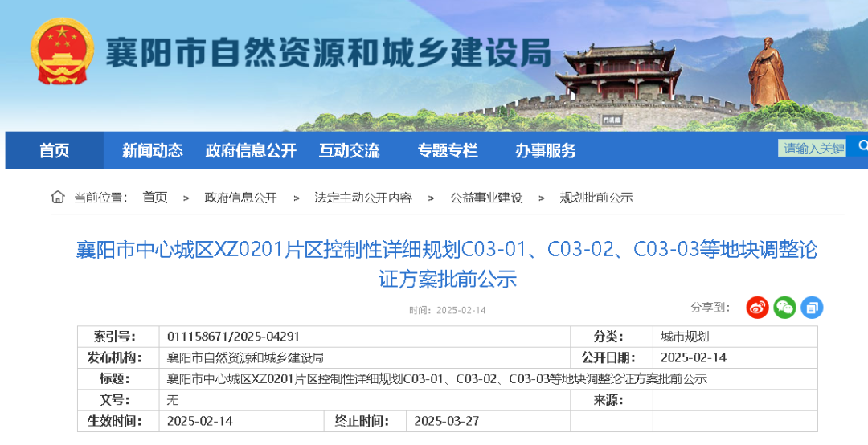Open 专题专栏 menu
Image resolution: width=868 pixels, height=445 pixels.
[448, 150]
